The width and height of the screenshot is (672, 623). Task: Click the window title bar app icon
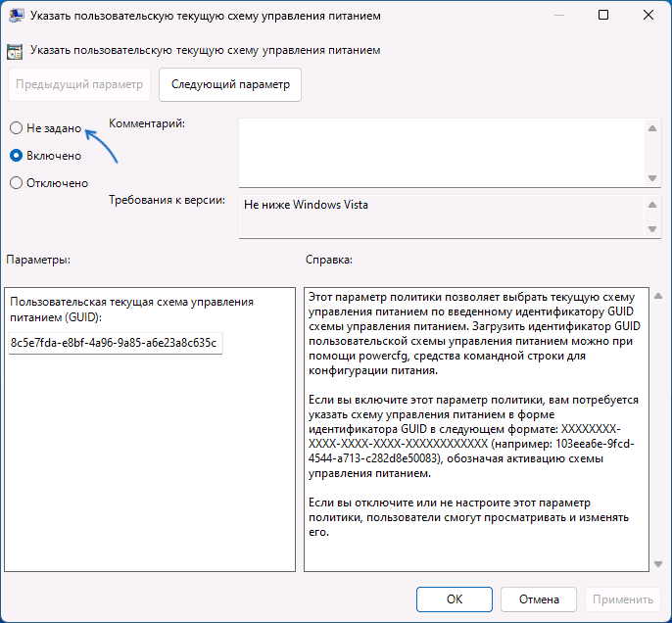point(16,16)
